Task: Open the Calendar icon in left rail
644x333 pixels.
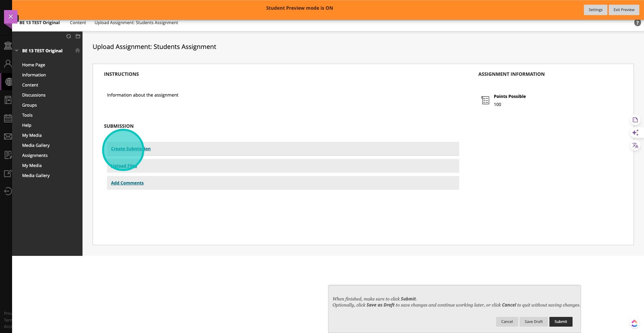Action: (8, 118)
